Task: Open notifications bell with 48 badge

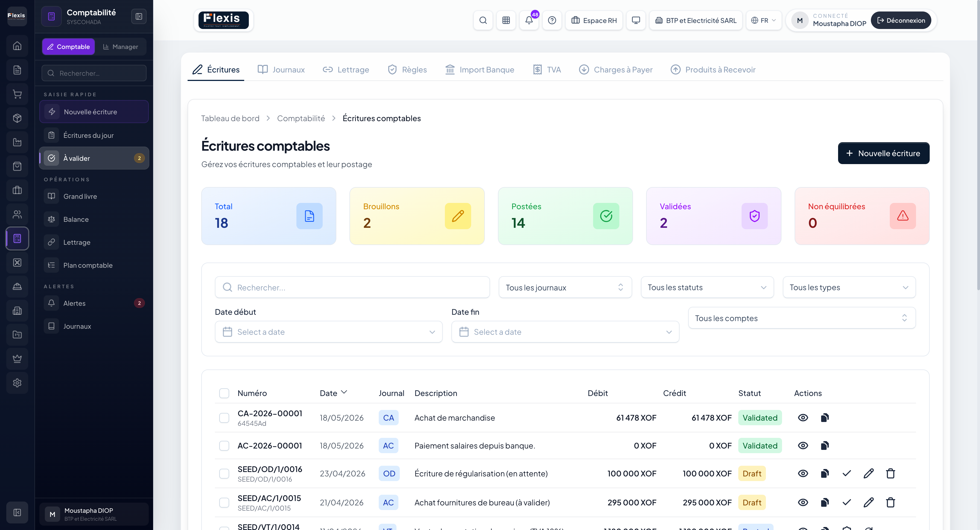Action: coord(529,20)
